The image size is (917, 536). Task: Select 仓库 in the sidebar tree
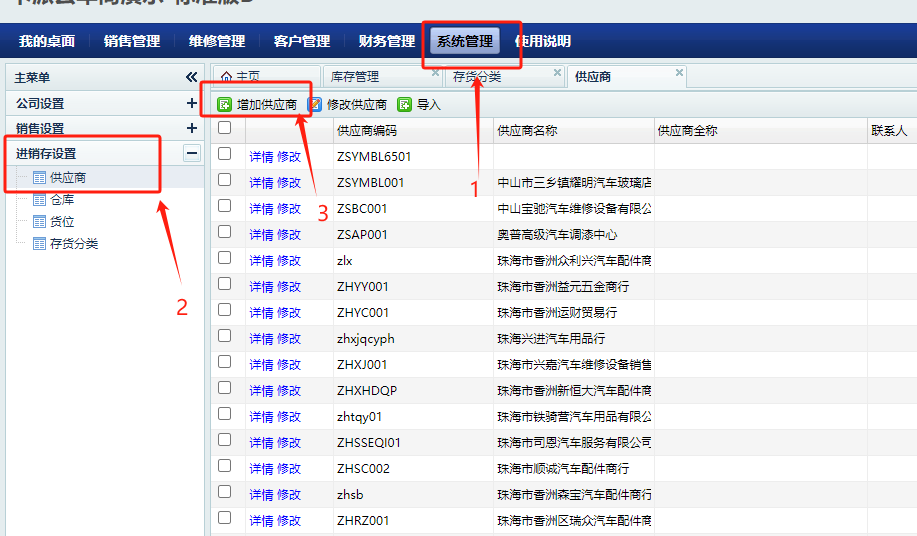[x=62, y=200]
